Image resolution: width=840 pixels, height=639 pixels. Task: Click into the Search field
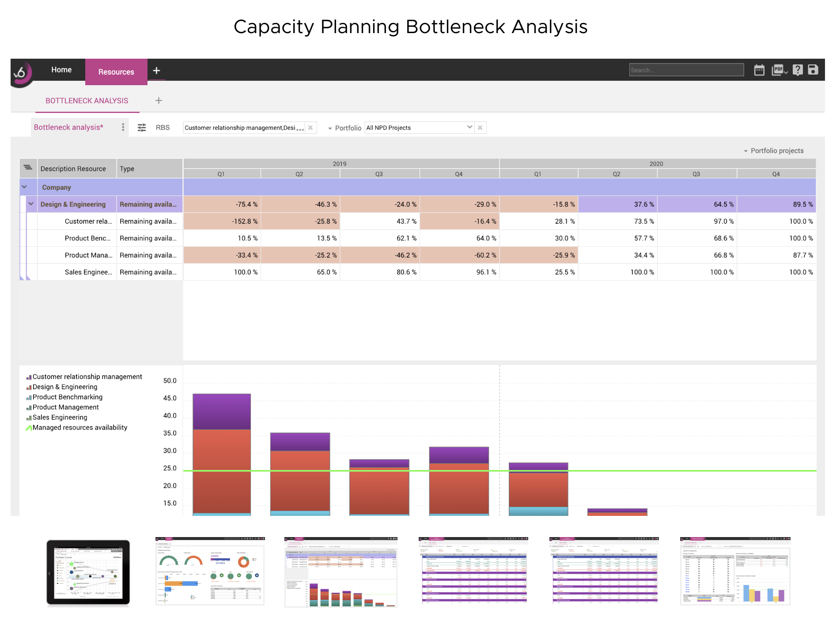pos(686,70)
